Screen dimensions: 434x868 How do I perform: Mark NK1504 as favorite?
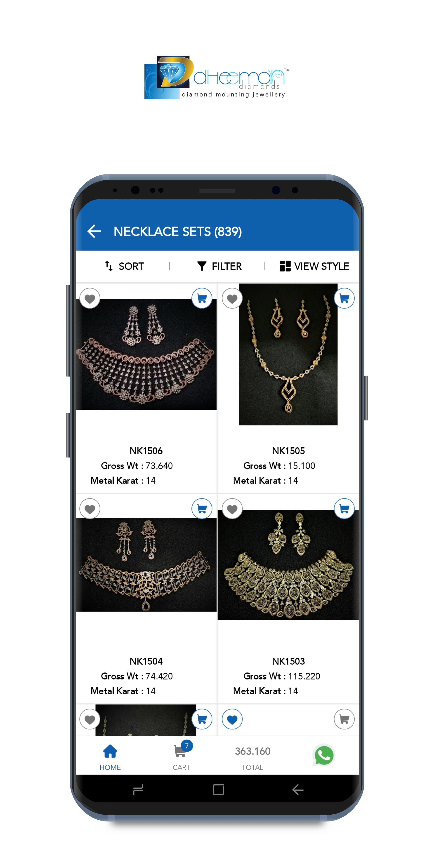point(90,509)
